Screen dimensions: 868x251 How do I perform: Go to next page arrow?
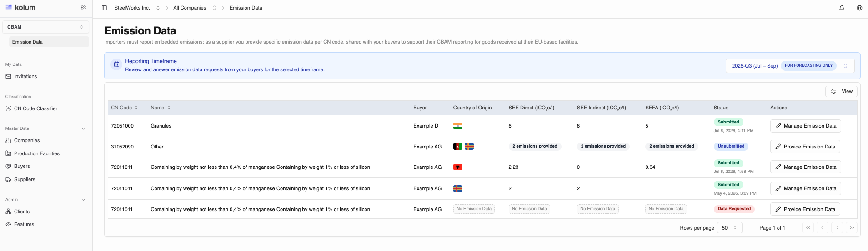tap(837, 228)
